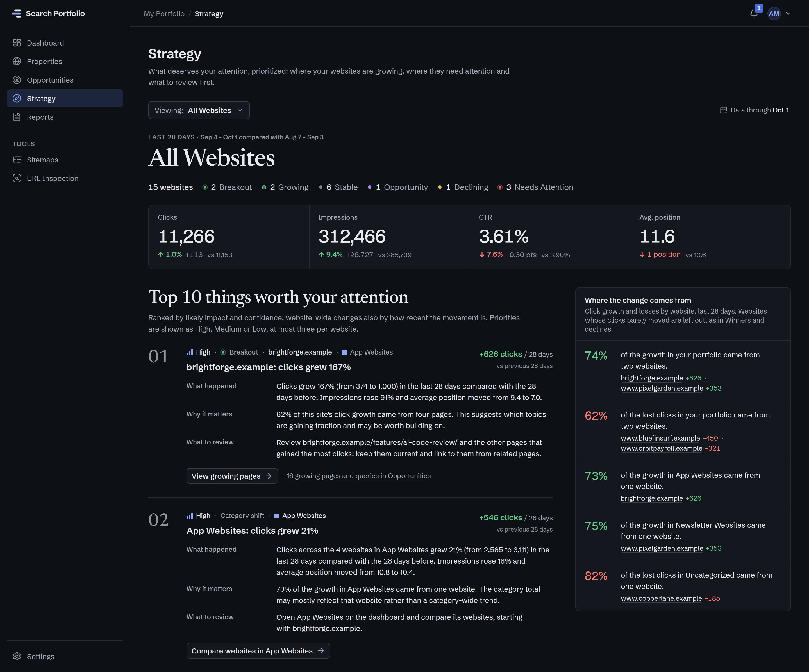Open Sitemaps tool
The height and width of the screenshot is (672, 809).
(65, 160)
